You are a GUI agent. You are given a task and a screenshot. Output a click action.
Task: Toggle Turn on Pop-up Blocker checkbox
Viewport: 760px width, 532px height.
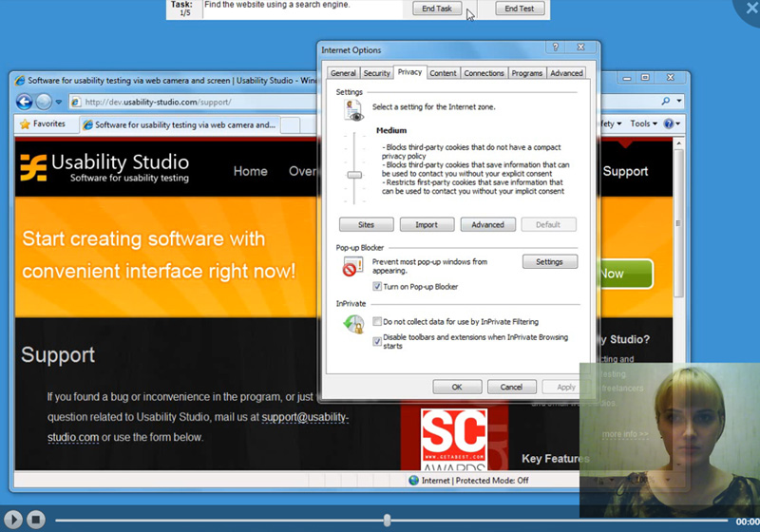pyautogui.click(x=377, y=286)
